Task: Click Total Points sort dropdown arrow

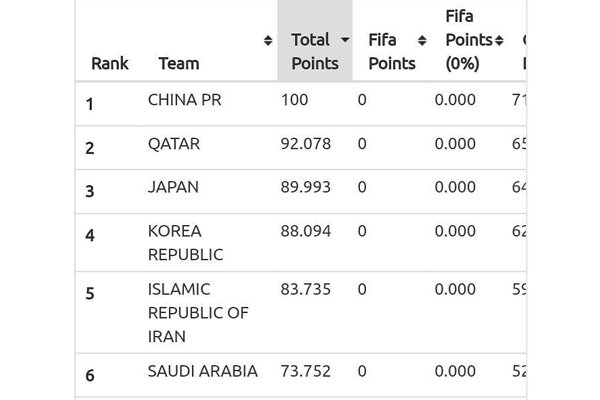Action: pyautogui.click(x=345, y=41)
